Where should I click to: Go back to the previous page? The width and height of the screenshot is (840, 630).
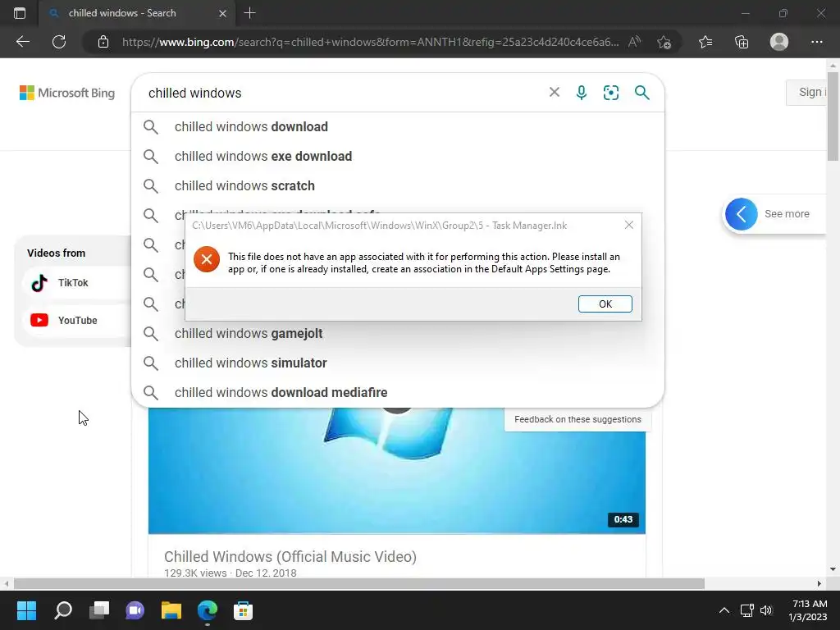point(22,42)
